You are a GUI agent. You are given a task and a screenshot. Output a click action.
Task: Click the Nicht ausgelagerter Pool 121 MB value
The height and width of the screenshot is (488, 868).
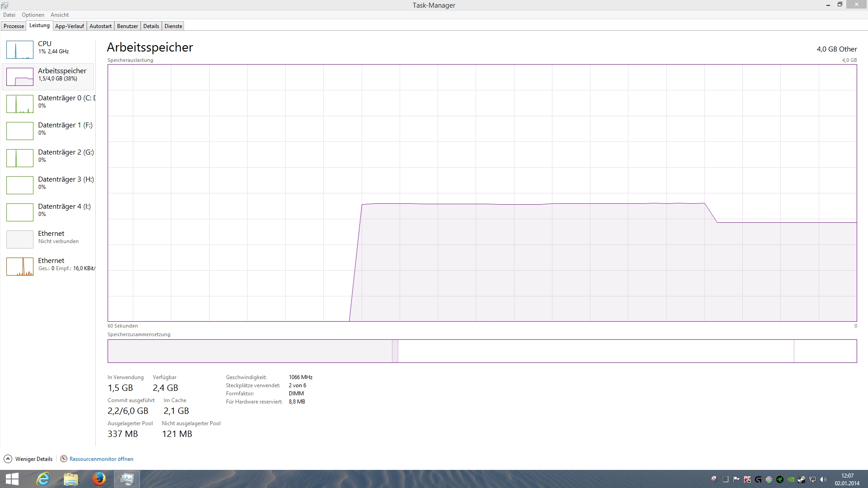click(x=177, y=434)
